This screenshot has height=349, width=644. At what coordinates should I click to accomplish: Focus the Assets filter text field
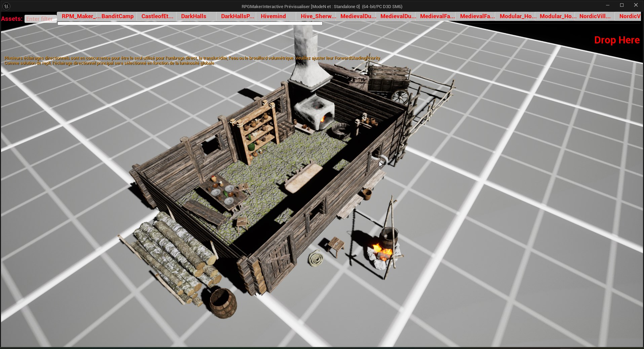40,19
